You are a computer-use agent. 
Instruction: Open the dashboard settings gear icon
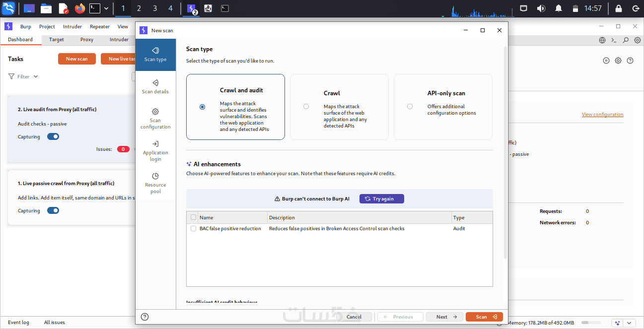[x=618, y=61]
